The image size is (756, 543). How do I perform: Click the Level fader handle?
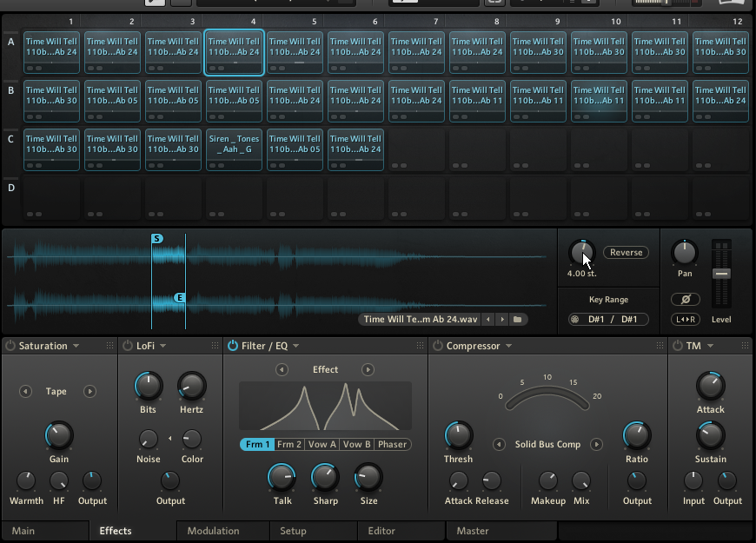pos(721,273)
